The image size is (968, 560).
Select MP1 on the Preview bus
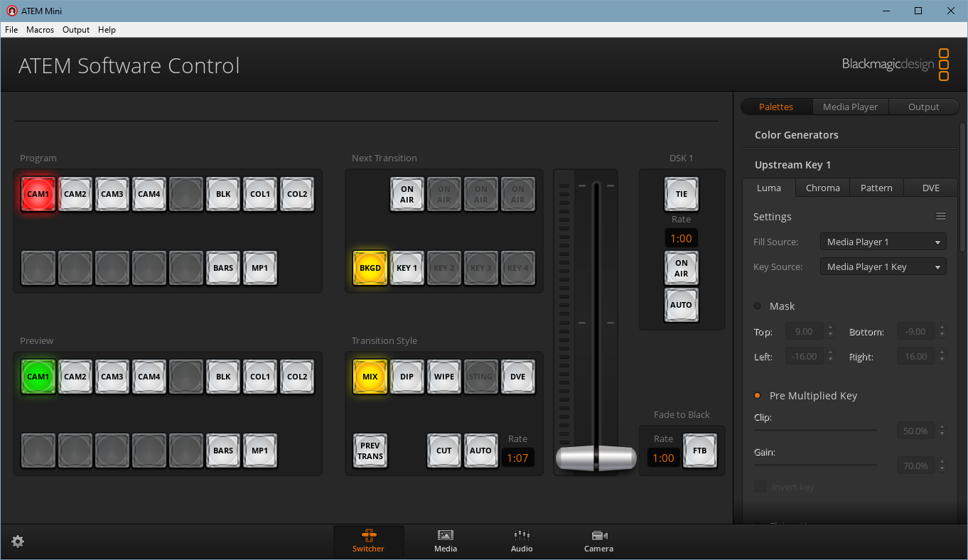coord(260,451)
